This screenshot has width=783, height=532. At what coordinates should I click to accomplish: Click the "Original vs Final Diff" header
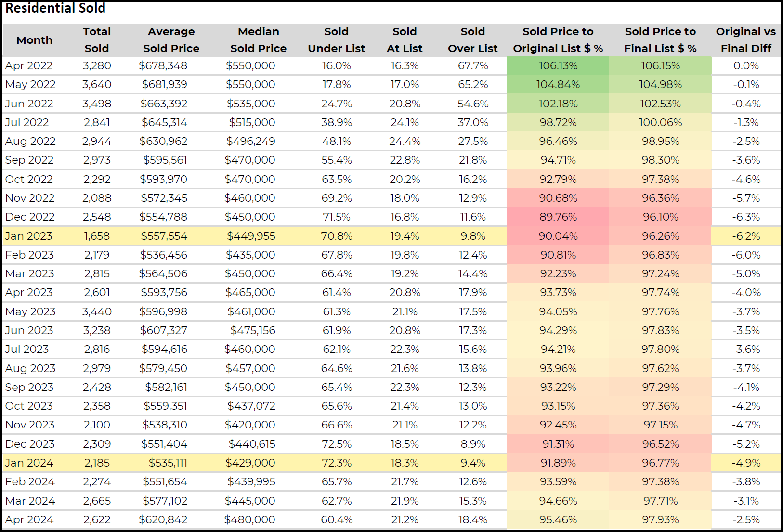[745, 40]
